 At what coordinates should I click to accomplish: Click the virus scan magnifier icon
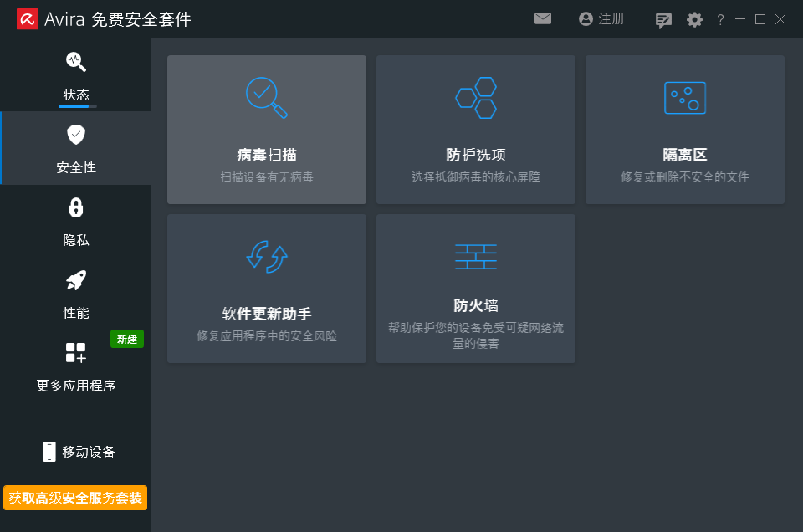[266, 97]
